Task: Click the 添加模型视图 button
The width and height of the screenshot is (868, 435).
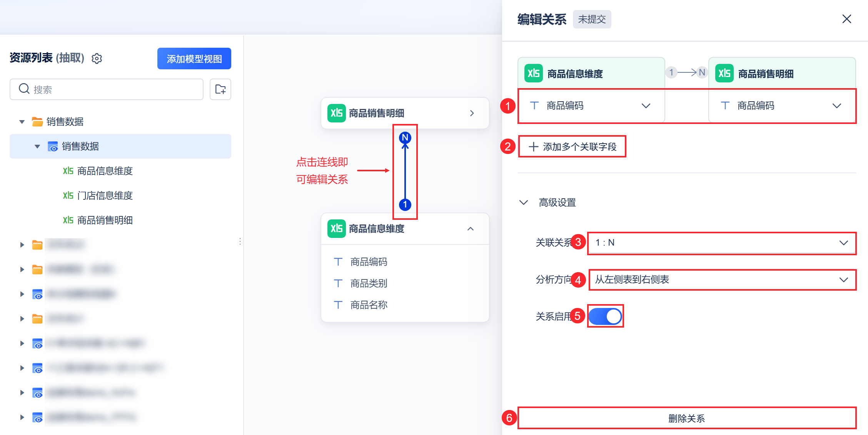Action: (x=194, y=59)
